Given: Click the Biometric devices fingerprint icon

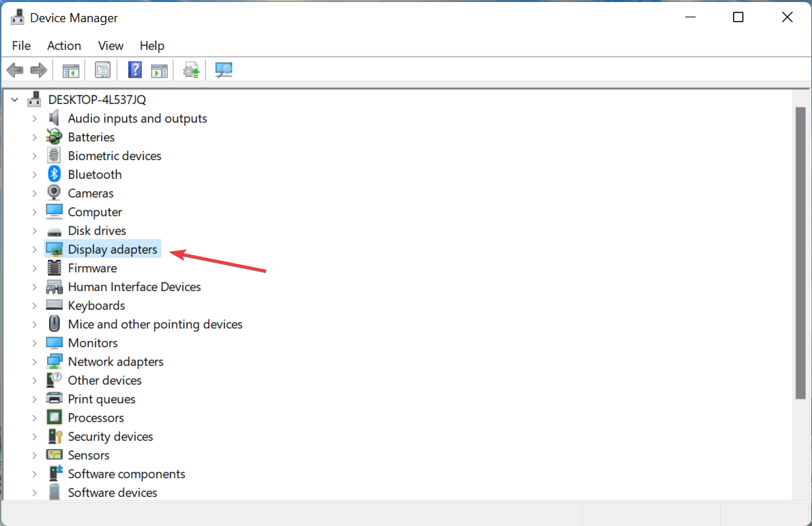Looking at the screenshot, I should click(54, 155).
